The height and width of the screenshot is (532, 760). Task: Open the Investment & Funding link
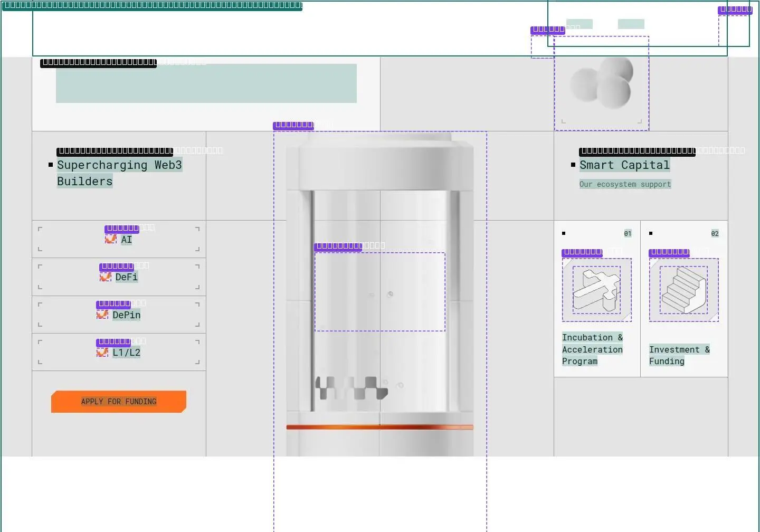point(679,355)
